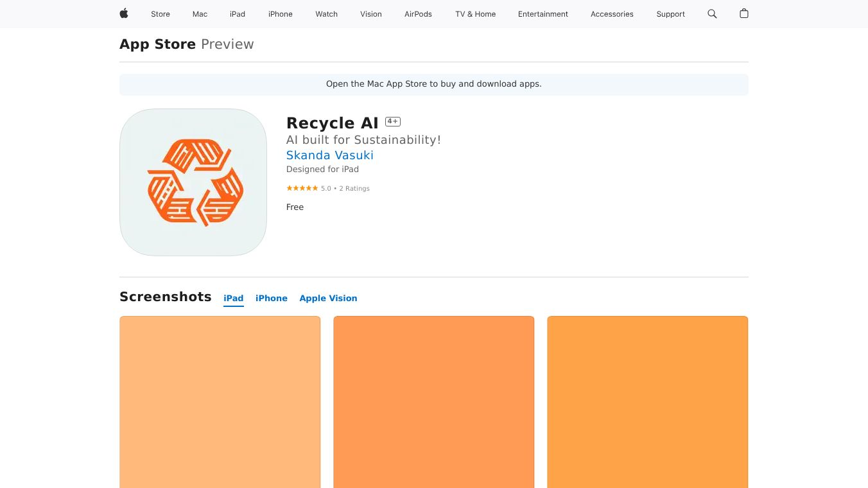Screen dimensions: 868x488
Task: Click the App Store heading link
Action: [157, 44]
